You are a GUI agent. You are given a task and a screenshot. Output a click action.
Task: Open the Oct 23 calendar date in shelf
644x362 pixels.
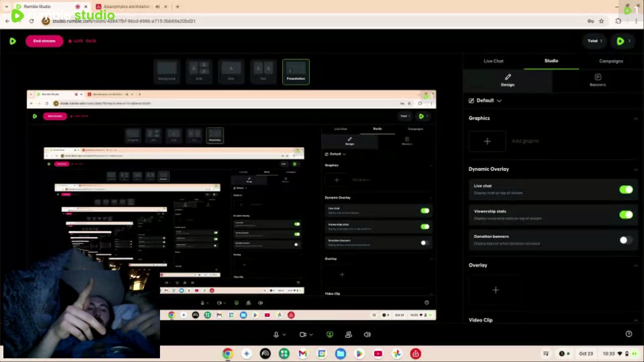point(586,353)
